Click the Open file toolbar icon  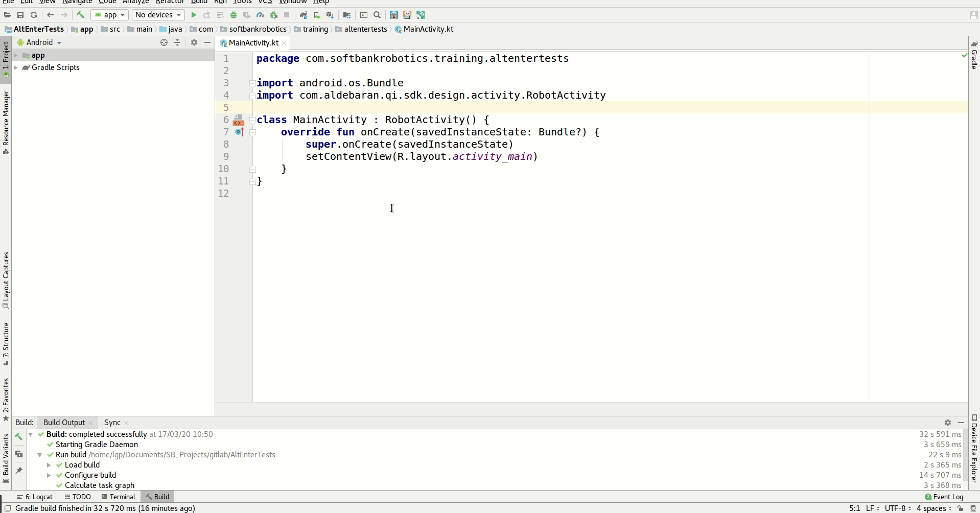pos(7,15)
